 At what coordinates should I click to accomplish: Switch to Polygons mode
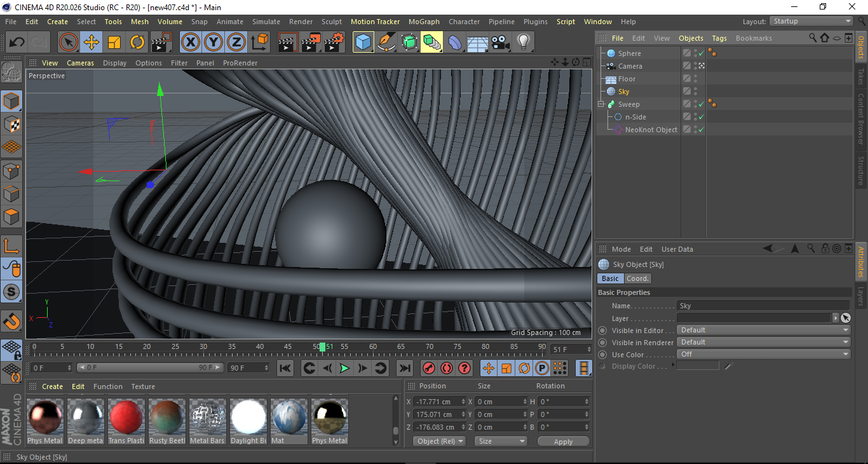12,216
